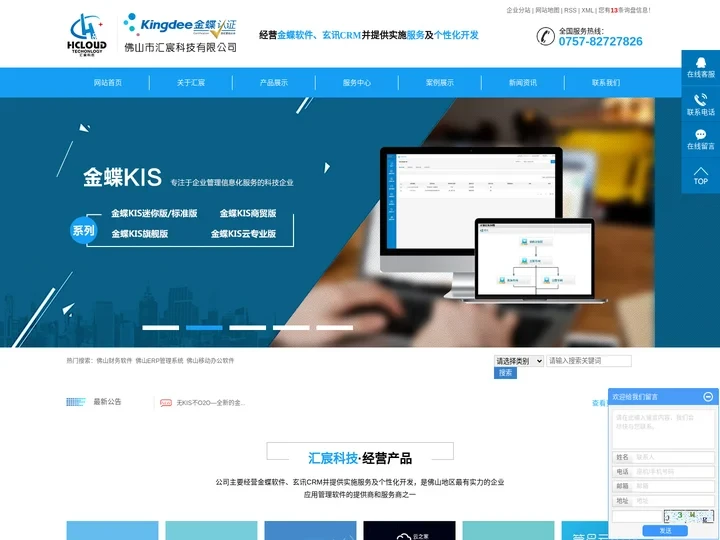
Task: Focus the 请输入搜索关键词 search field
Action: coord(589,361)
